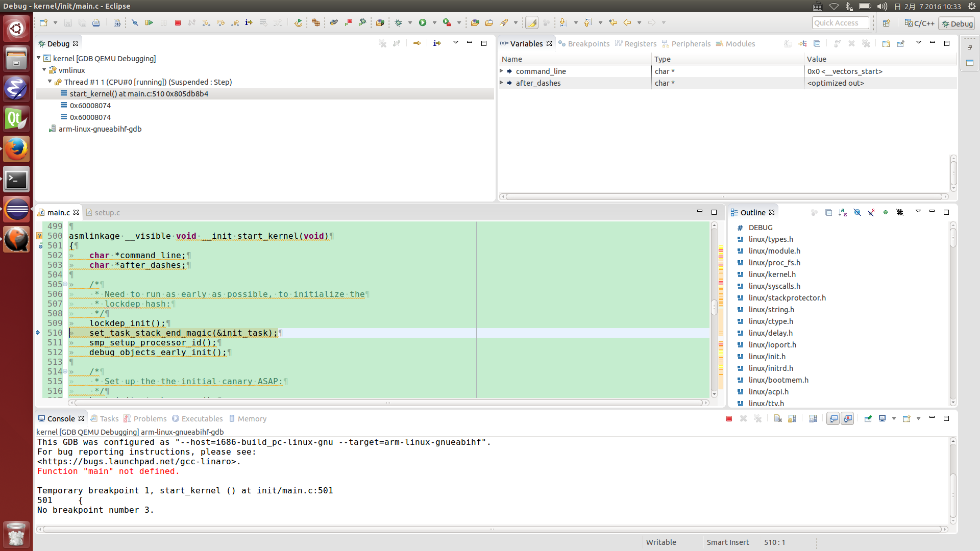This screenshot has height=551, width=980.
Task: Click the Sort alphabetically icon in Outline
Action: 843,213
